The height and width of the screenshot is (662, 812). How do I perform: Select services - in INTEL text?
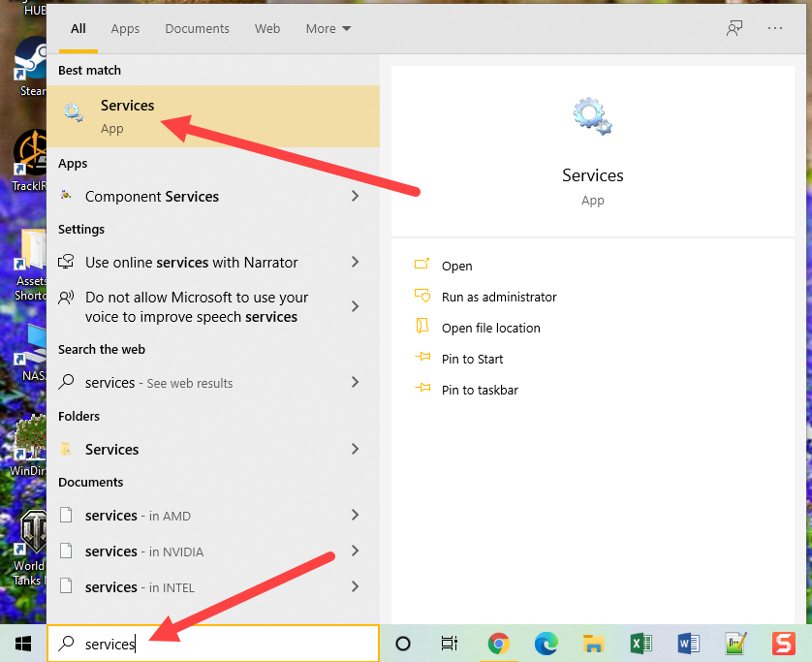coord(140,587)
